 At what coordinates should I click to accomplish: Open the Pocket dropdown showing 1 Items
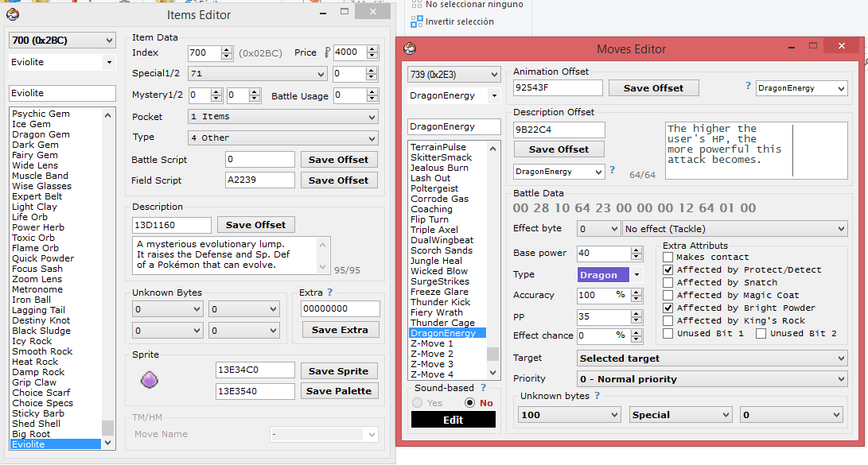282,117
